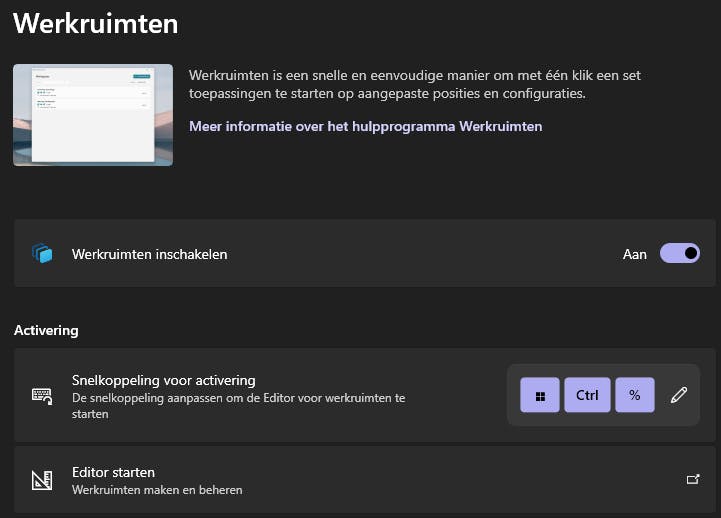This screenshot has width=721, height=518.
Task: Open the 'Meer informatie over het hulpprogramma Werkruimten' link
Action: click(x=366, y=127)
